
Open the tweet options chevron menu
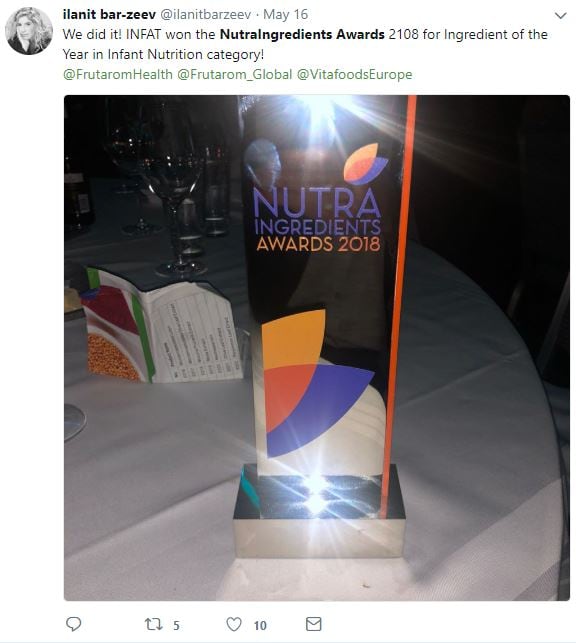tap(560, 16)
